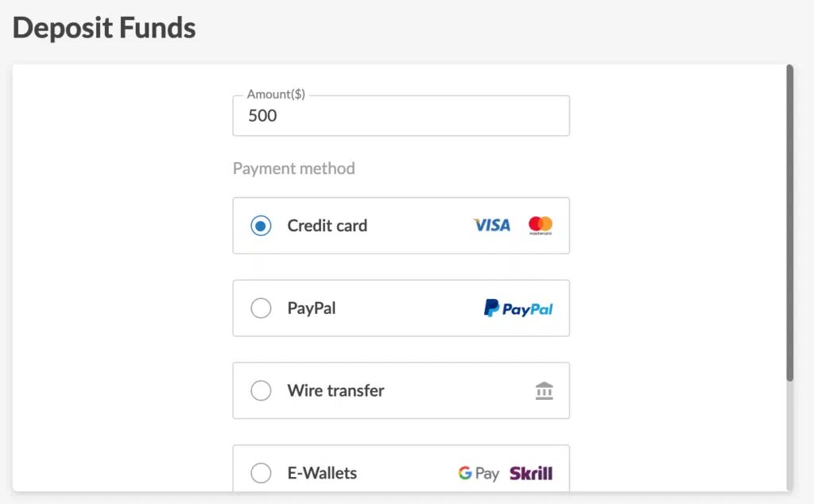Click the Deposit Funds heading

point(104,28)
